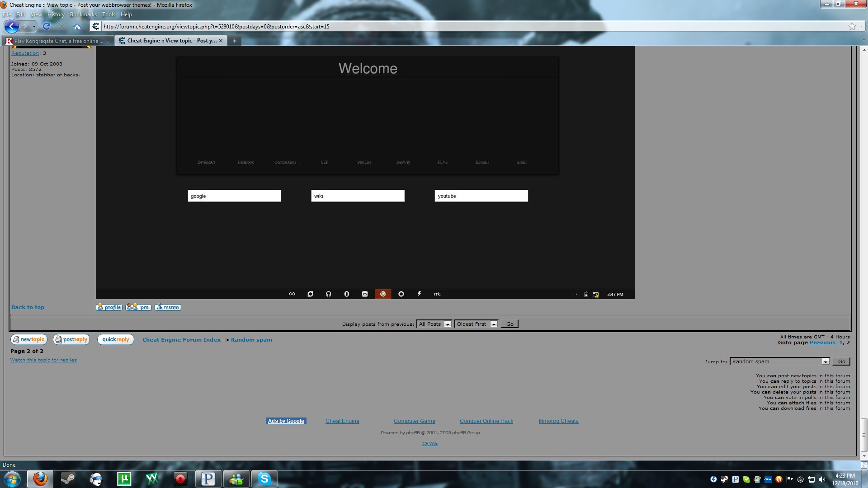Reload the page with the refresh icon
Screen dimensions: 868x488
(46, 27)
